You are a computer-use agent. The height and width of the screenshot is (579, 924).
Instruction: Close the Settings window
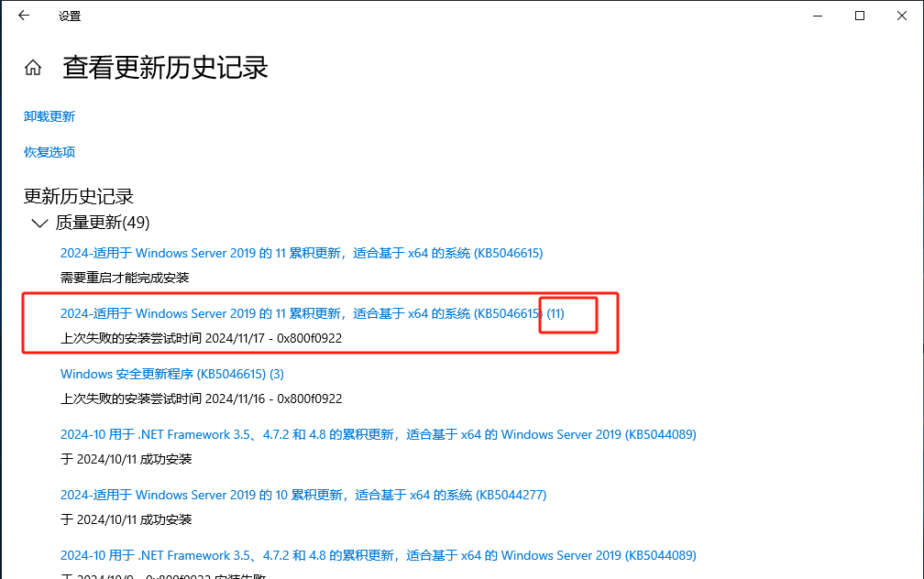click(902, 16)
